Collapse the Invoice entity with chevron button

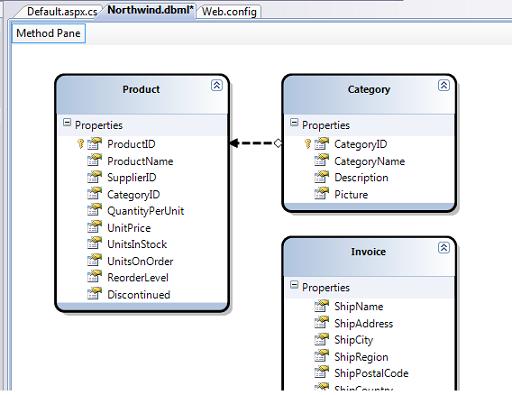pos(444,248)
